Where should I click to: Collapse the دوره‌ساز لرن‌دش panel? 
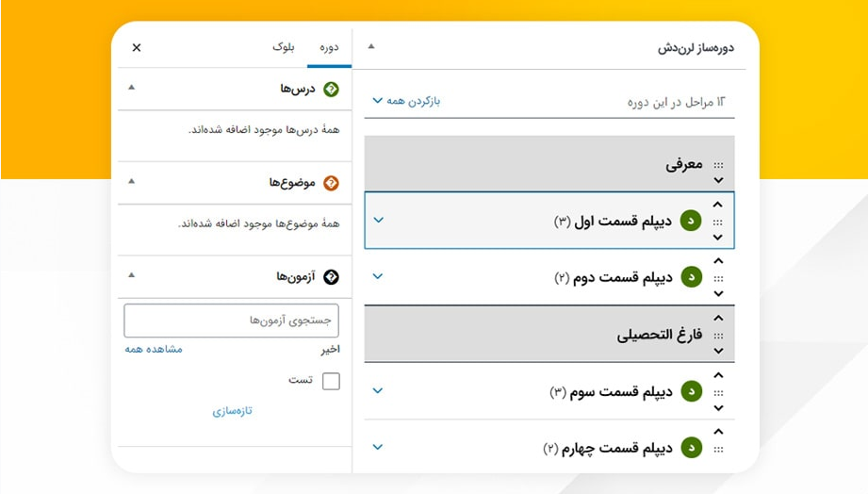pyautogui.click(x=371, y=46)
